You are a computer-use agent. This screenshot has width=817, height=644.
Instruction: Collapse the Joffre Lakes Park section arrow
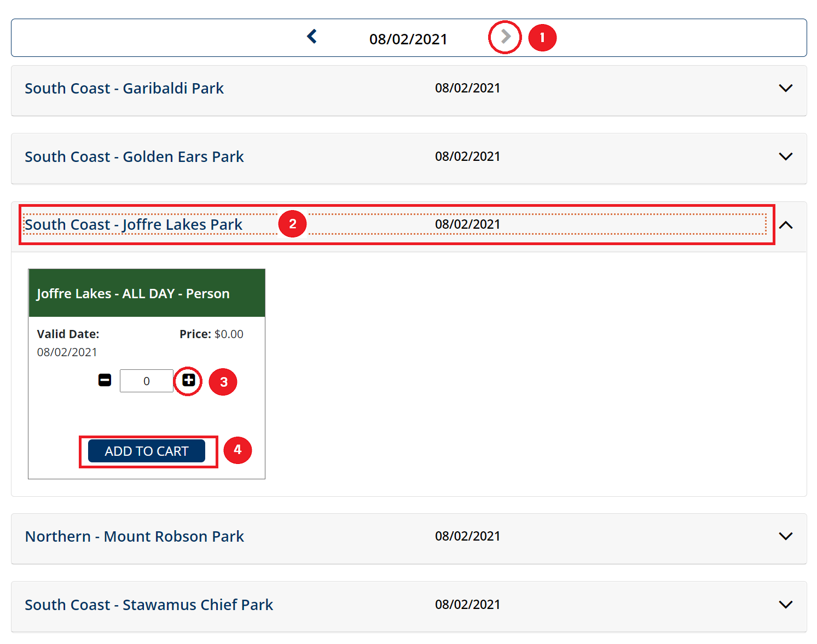click(x=785, y=225)
